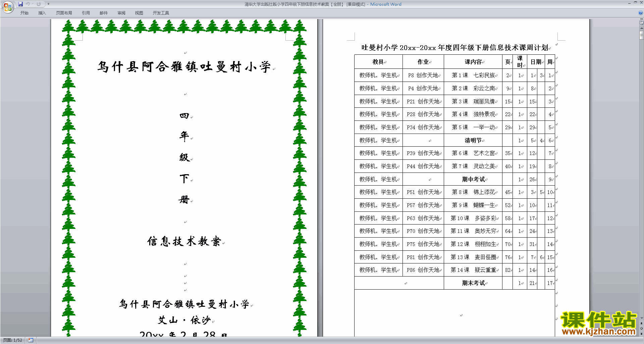The height and width of the screenshot is (344, 644).
Task: Redo the last action
Action: pos(39,4)
